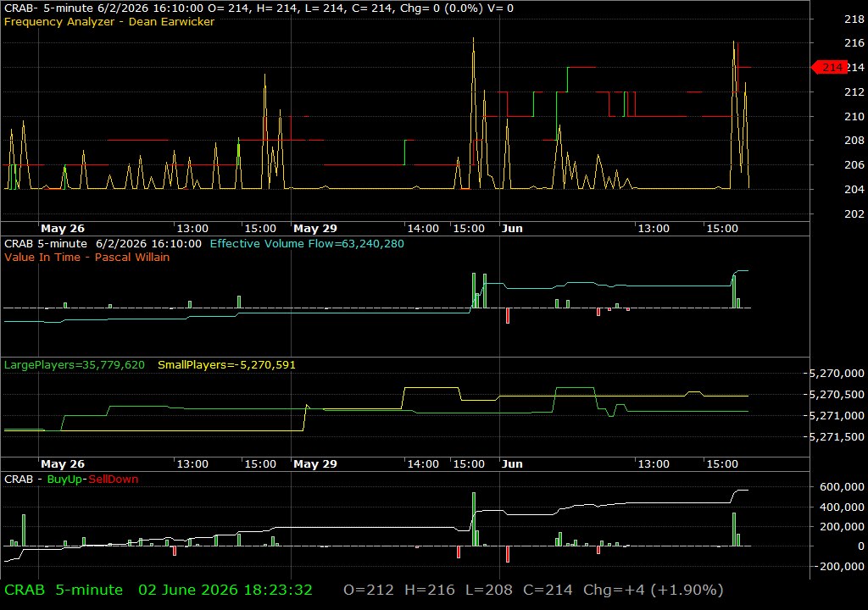868x610 pixels.
Task: Click 'SmallPlayers=-5,270,591' label
Action: [x=226, y=365]
